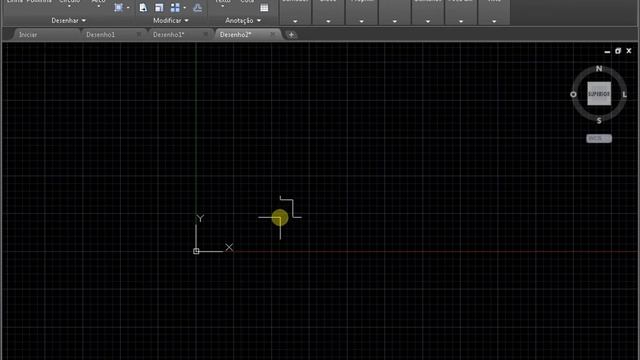Select the Desenho2* tab

click(236, 35)
